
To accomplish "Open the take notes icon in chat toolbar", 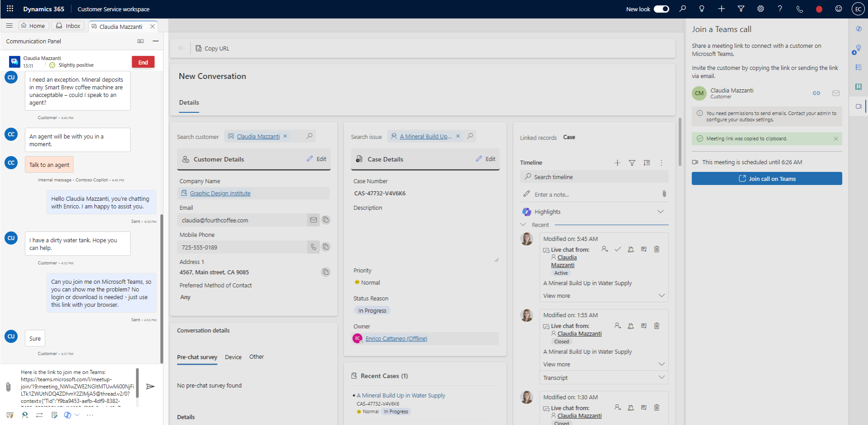I will (54, 415).
